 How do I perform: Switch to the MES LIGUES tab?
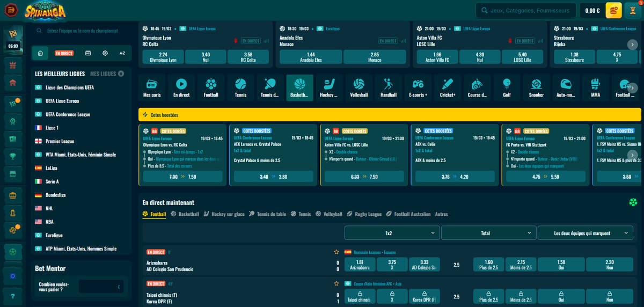(103, 74)
